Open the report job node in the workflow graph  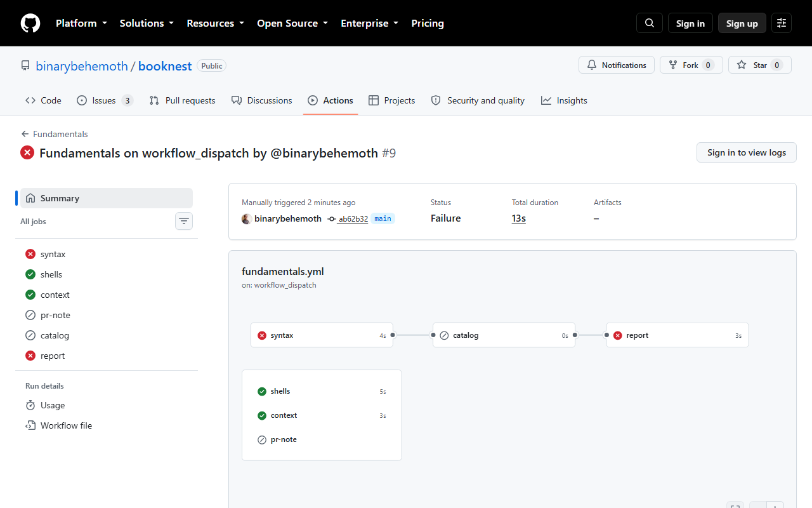pyautogui.click(x=678, y=335)
